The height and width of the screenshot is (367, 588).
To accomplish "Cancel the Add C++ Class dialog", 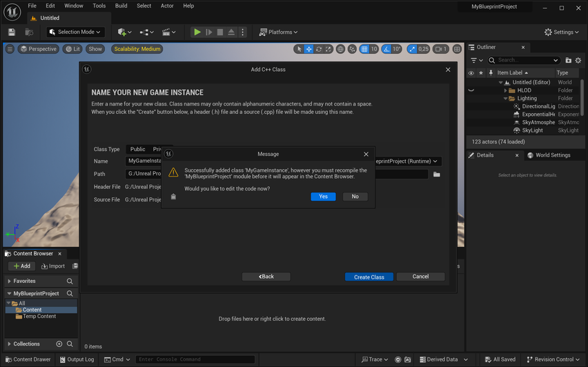I will 420,277.
